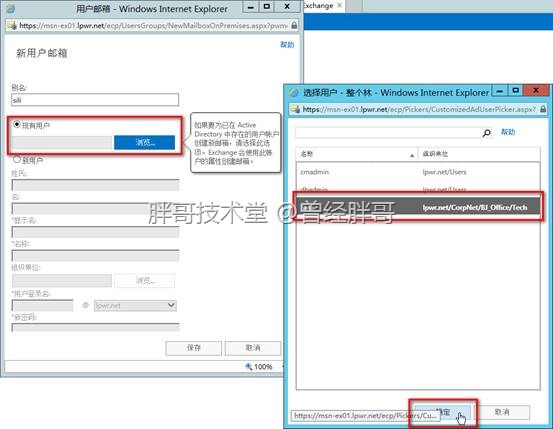Close the 选择用户 picker window
This screenshot has height=429, width=553.
tap(536, 91)
